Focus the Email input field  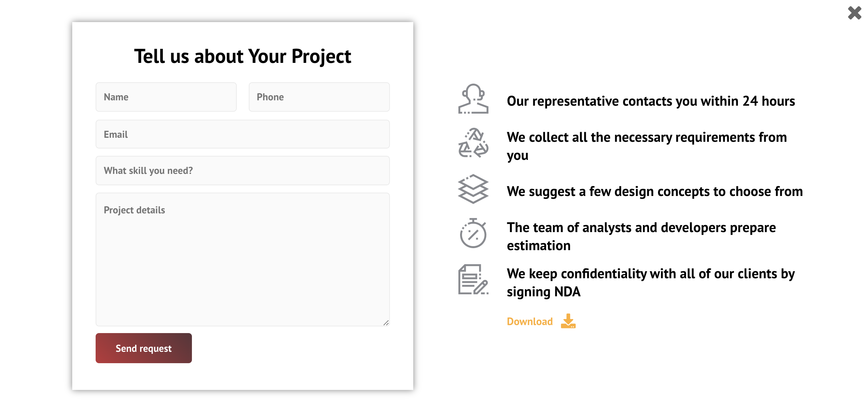click(243, 134)
